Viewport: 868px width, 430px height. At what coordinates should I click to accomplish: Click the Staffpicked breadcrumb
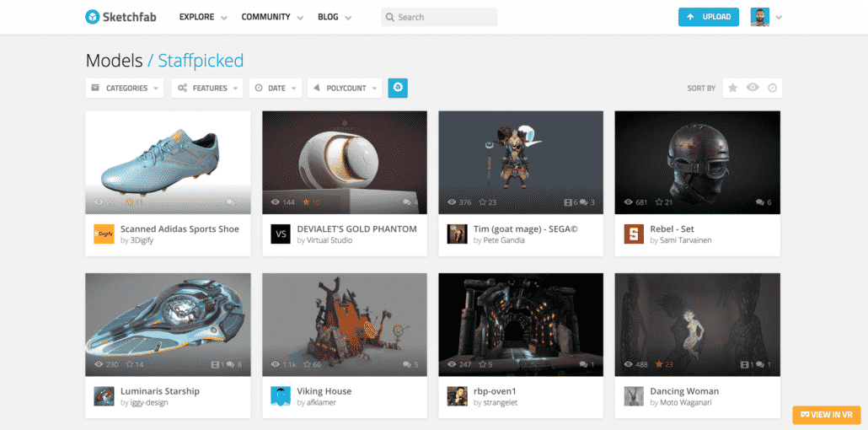[x=201, y=61]
